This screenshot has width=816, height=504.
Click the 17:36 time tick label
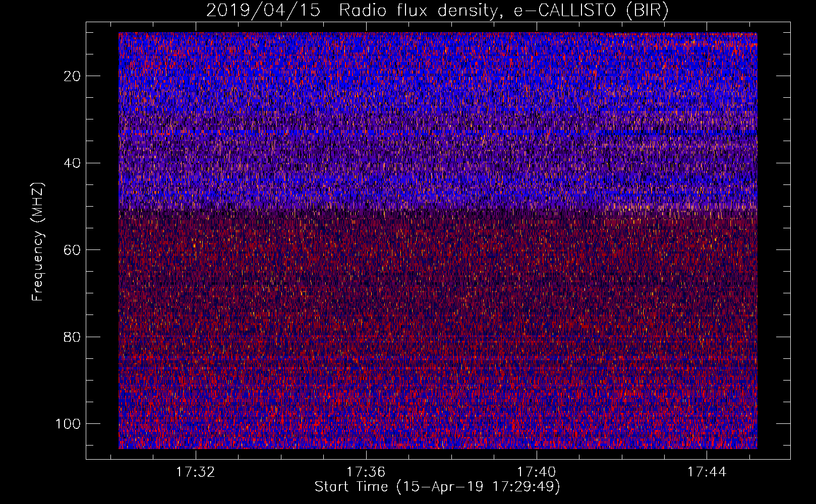tap(366, 472)
